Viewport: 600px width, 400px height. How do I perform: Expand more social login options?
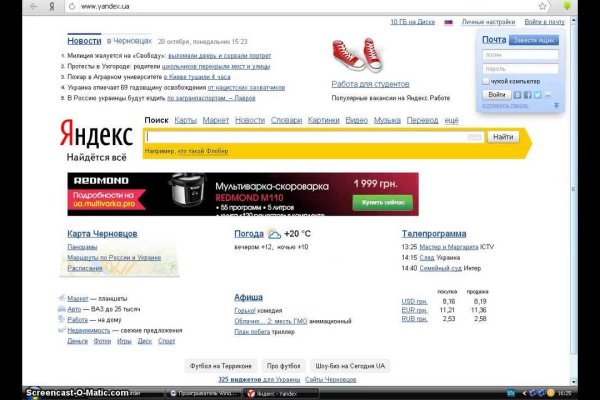(x=546, y=95)
